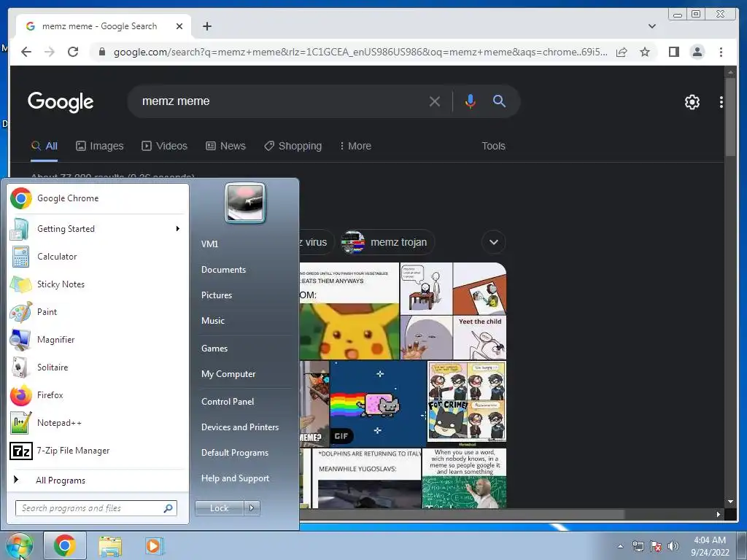Click the Google search query field
The image size is (747, 560).
281,101
